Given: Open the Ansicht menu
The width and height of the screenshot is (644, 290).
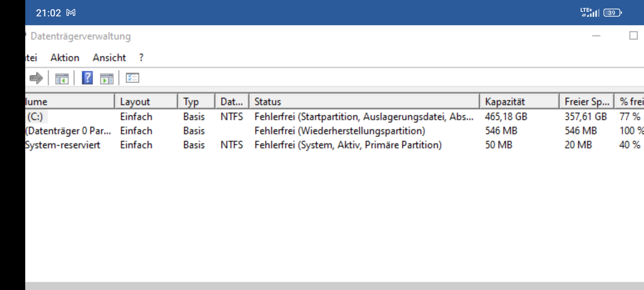Looking at the screenshot, I should [109, 57].
